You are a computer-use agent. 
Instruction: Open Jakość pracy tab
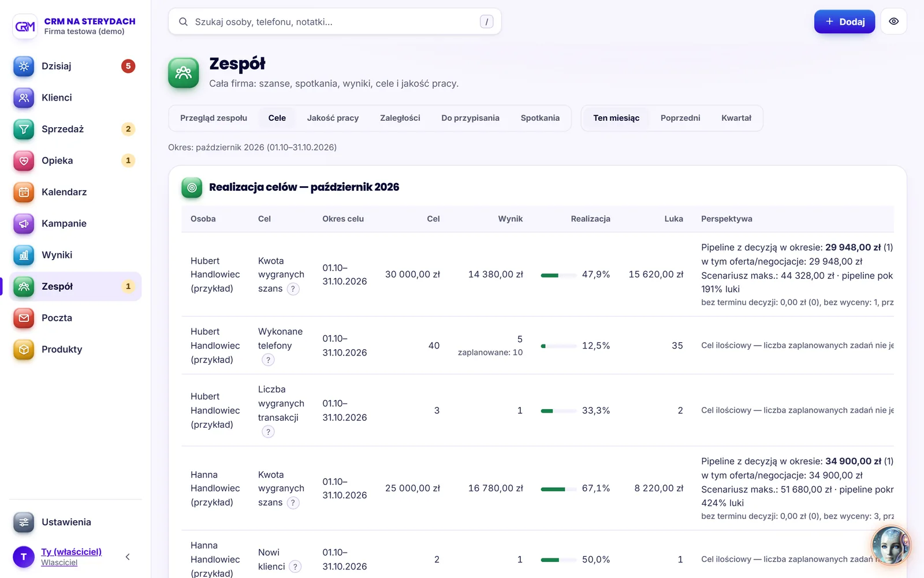pos(333,118)
